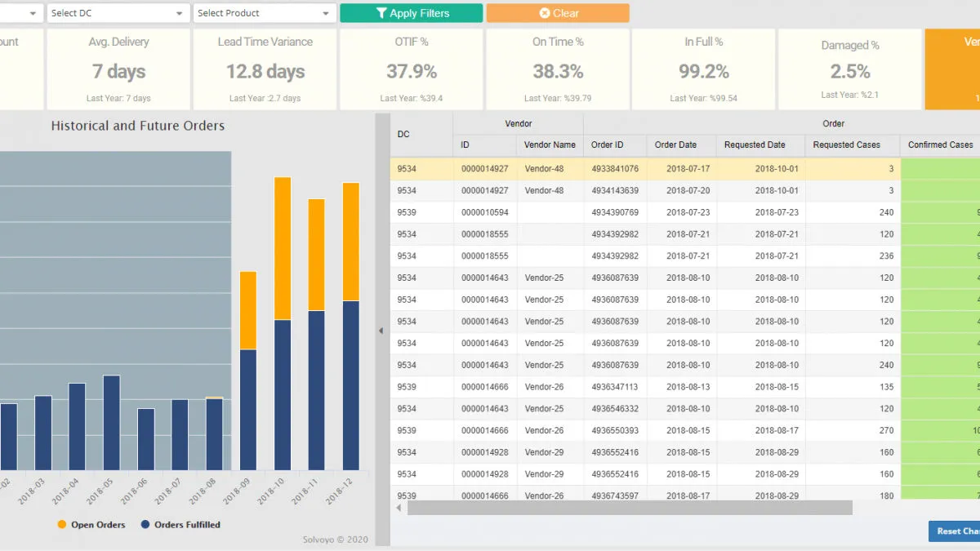980x551 pixels.
Task: Click the horizontal table scrollbar
Action: click(629, 508)
